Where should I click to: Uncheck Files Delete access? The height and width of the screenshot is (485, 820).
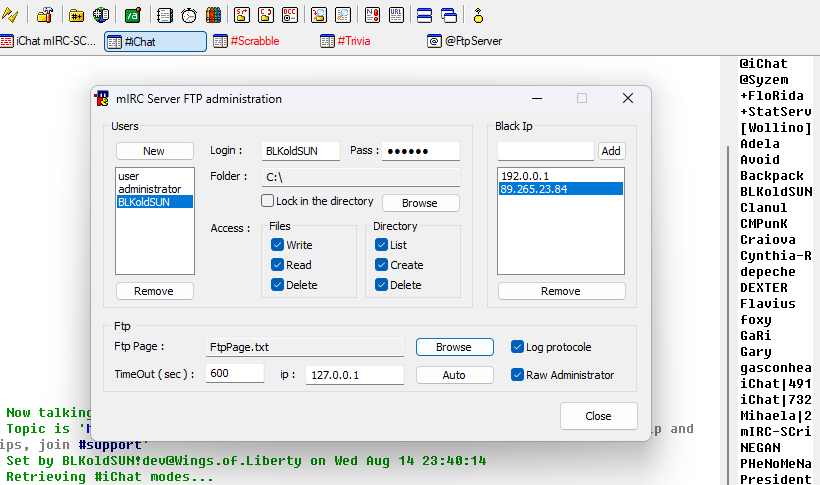click(x=277, y=285)
